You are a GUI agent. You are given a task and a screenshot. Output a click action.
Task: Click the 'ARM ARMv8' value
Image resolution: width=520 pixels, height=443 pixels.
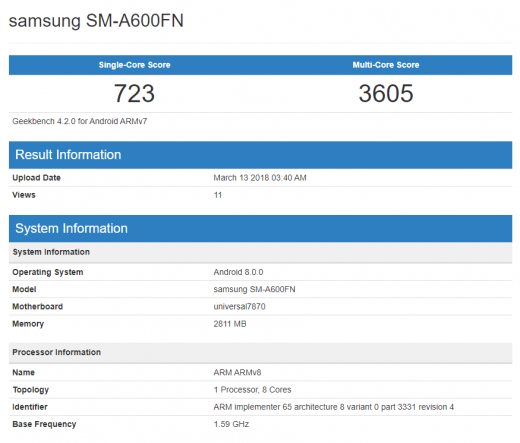237,373
